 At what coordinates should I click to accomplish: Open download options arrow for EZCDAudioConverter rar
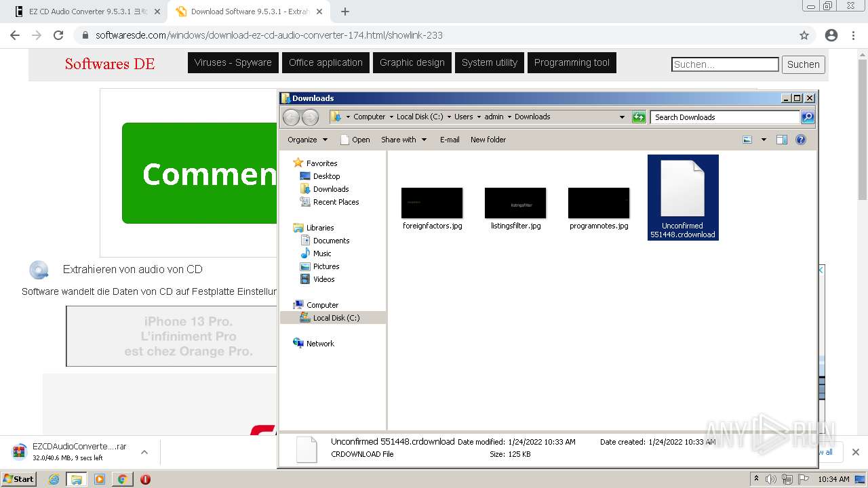tap(144, 452)
